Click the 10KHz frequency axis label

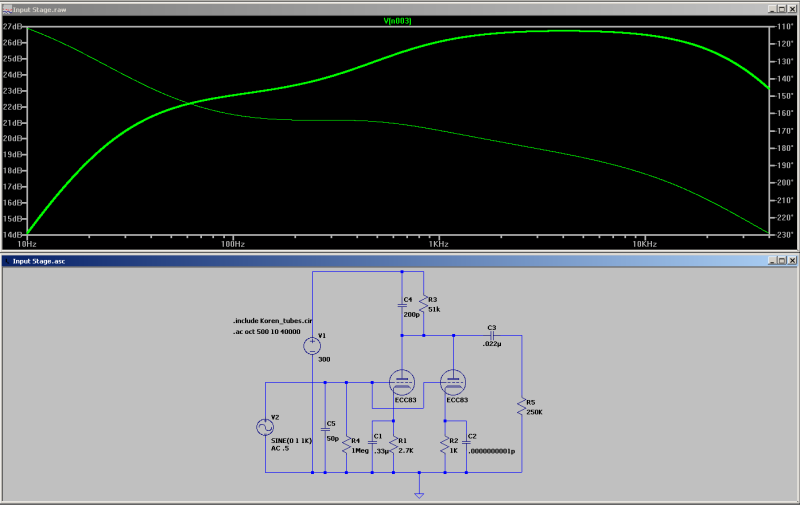point(644,244)
